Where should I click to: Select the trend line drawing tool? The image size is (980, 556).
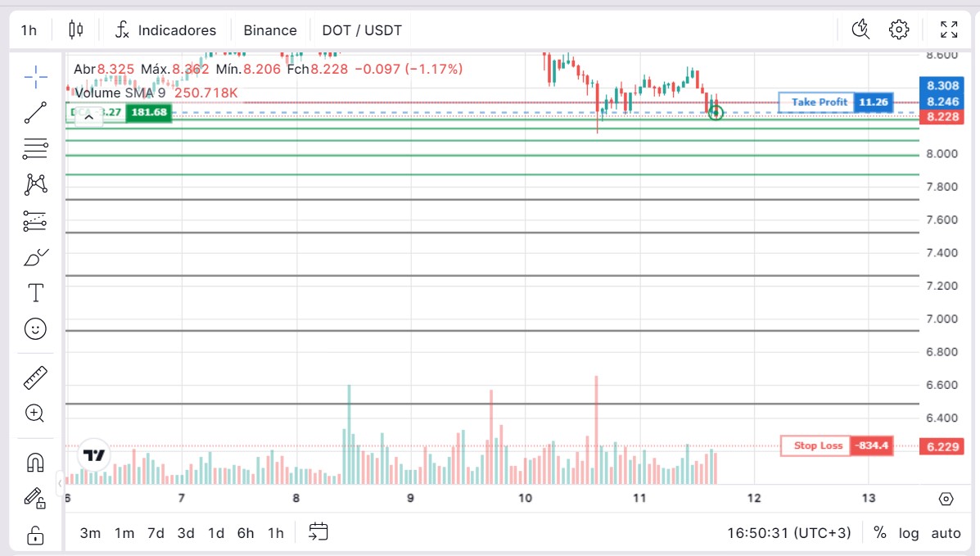click(x=35, y=113)
